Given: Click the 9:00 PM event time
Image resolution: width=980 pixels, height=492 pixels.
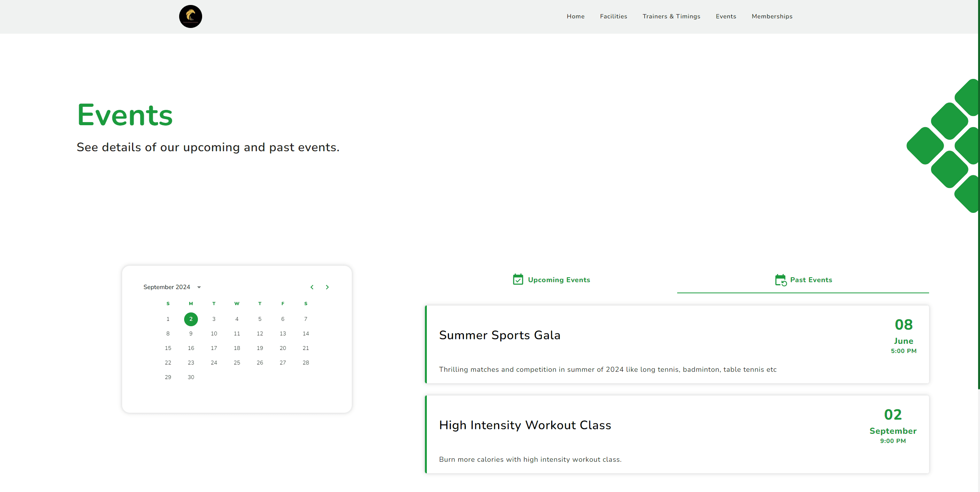Looking at the screenshot, I should (893, 441).
